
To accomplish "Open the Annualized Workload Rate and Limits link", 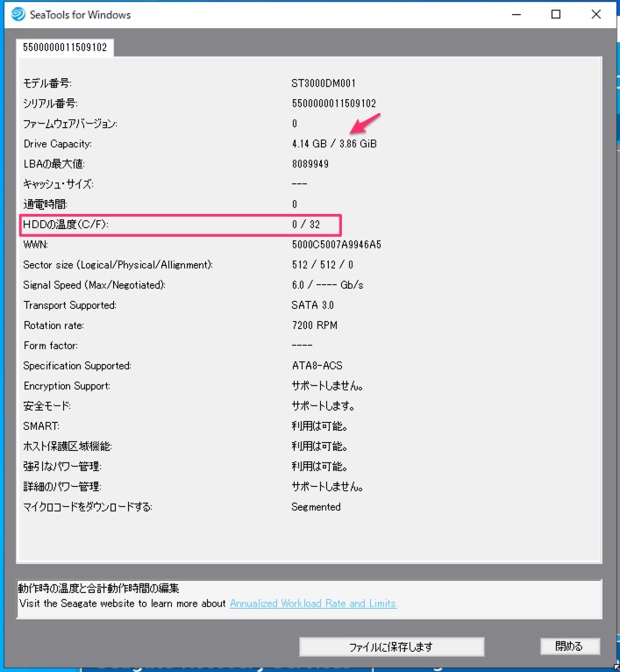I will [x=312, y=604].
